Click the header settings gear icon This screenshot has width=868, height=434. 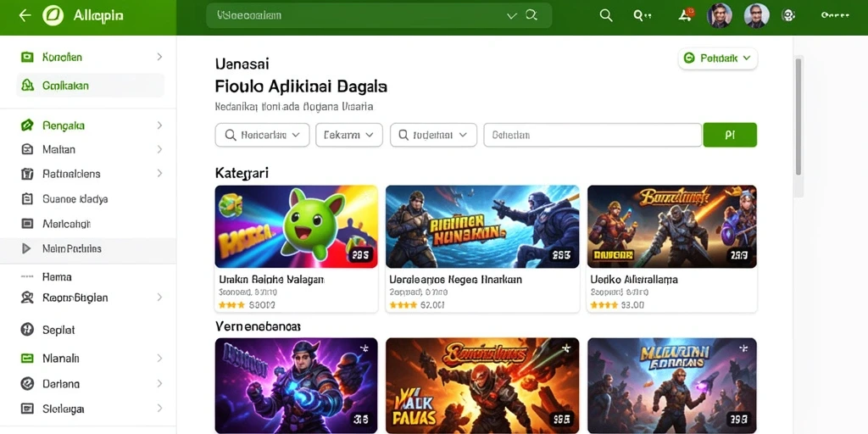point(788,15)
